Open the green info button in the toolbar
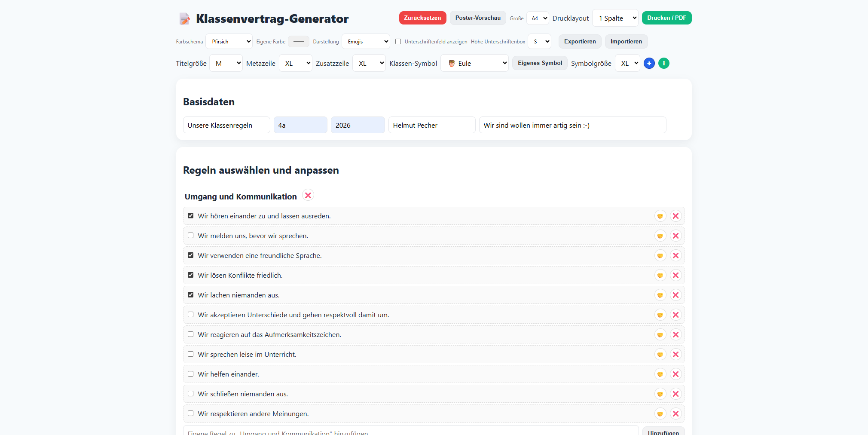This screenshot has width=868, height=435. pyautogui.click(x=663, y=63)
